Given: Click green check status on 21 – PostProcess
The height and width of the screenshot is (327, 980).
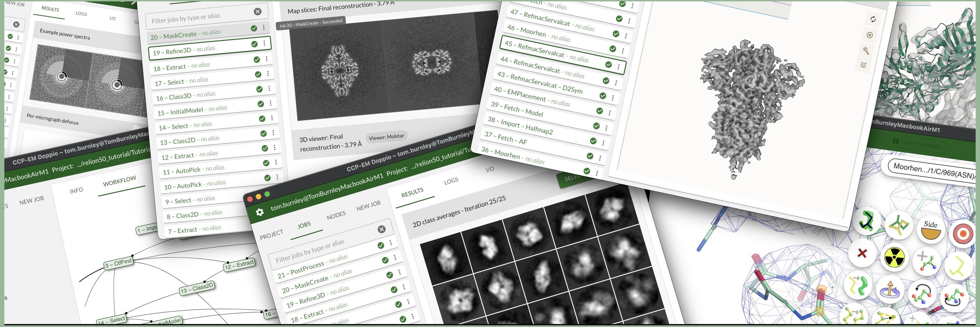Looking at the screenshot, I should point(381,246).
